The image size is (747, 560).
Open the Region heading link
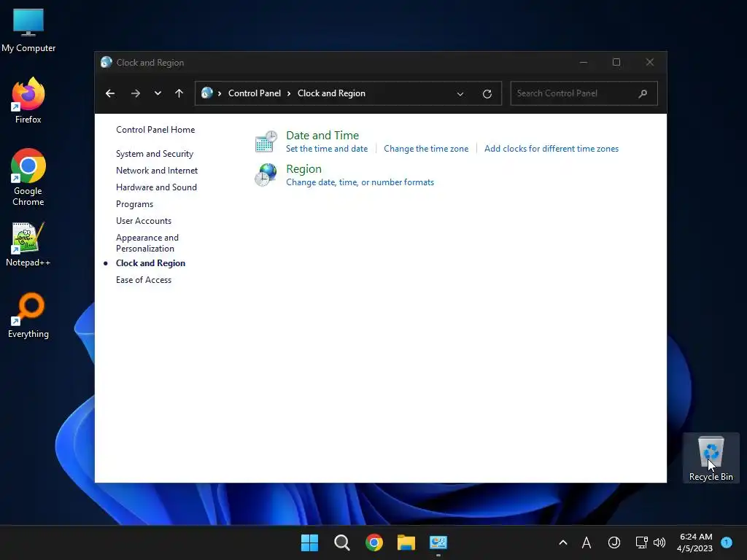coord(304,169)
